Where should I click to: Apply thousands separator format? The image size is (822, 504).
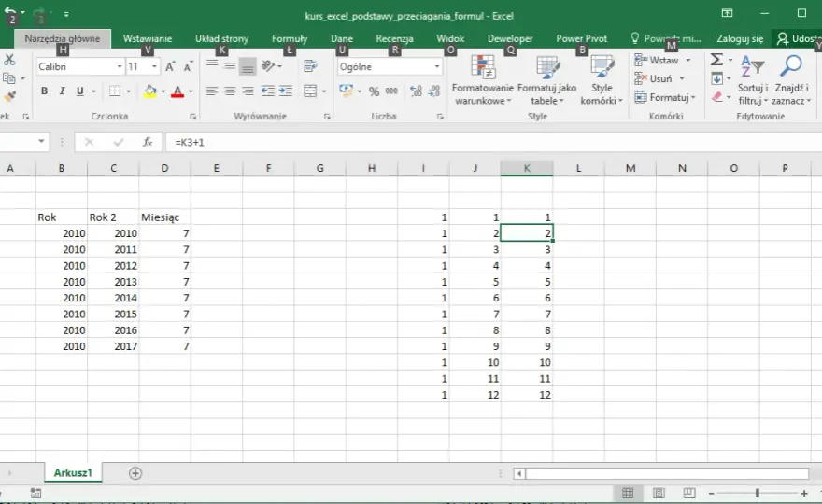pos(391,91)
